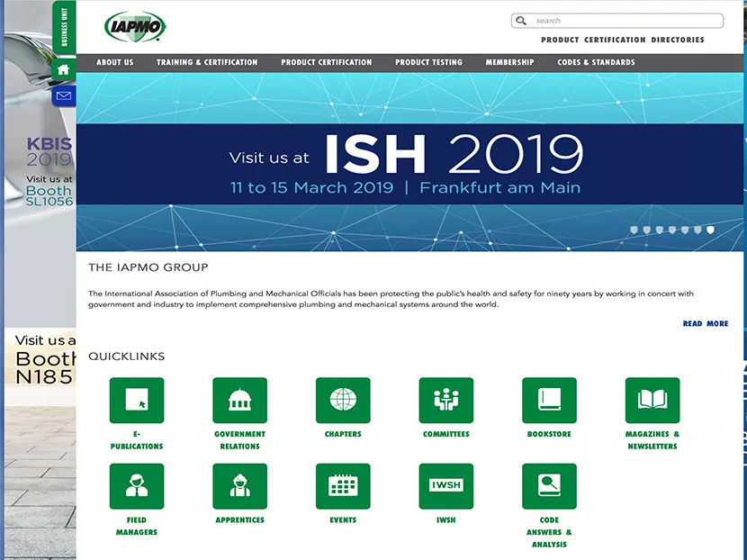The image size is (747, 560).
Task: Open the envelope contact icon
Action: click(x=63, y=94)
